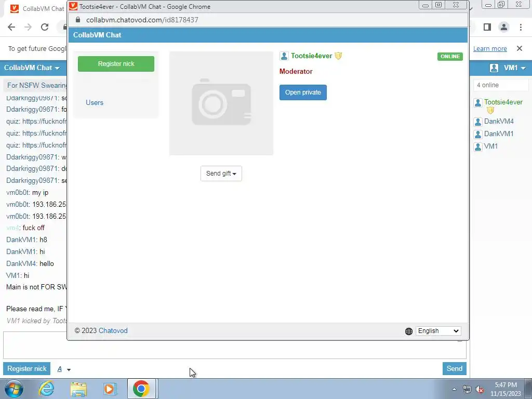Click the lock icon in popup address bar
Image resolution: width=532 pixels, height=399 pixels.
coord(78,20)
